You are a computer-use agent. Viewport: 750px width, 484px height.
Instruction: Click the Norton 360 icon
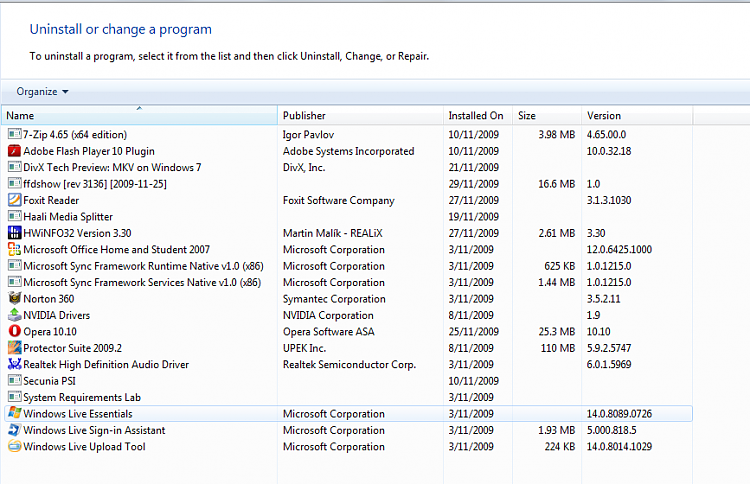click(x=15, y=298)
